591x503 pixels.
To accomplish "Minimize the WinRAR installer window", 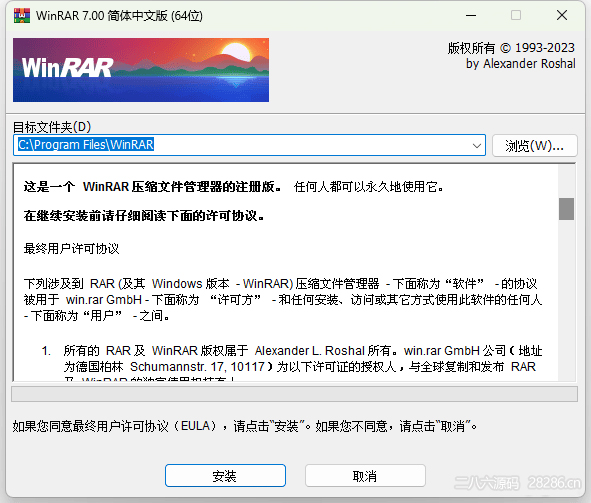I will (x=471, y=15).
